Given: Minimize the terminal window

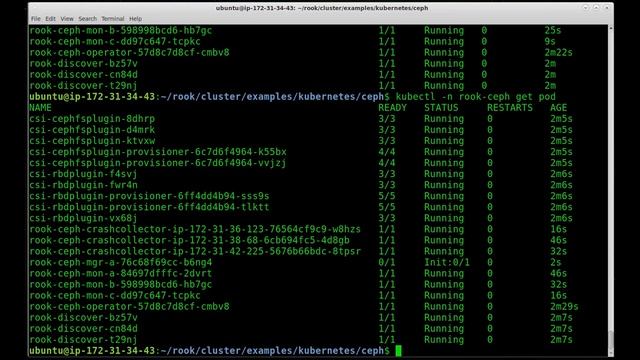Looking at the screenshot, I should click(x=586, y=8).
